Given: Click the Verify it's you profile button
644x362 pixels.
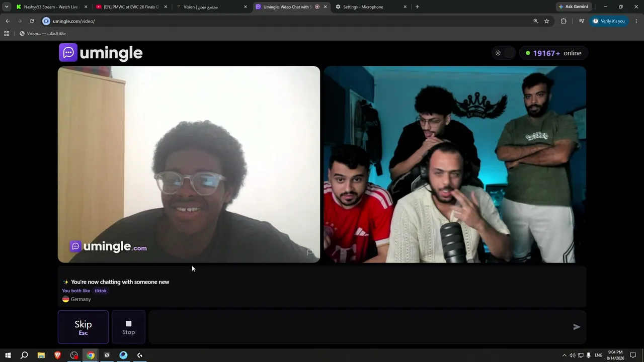Looking at the screenshot, I should pos(609,21).
